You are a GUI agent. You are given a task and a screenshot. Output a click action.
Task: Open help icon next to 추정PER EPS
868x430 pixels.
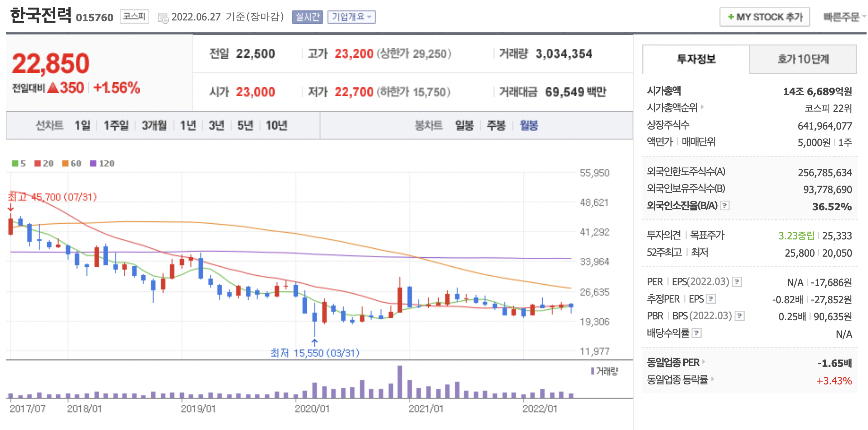point(711,299)
